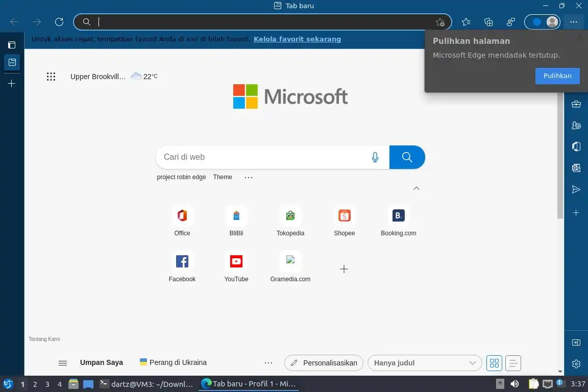Open the 'project robin edge' suggestion
Screen dimensions: 588x392
[181, 177]
